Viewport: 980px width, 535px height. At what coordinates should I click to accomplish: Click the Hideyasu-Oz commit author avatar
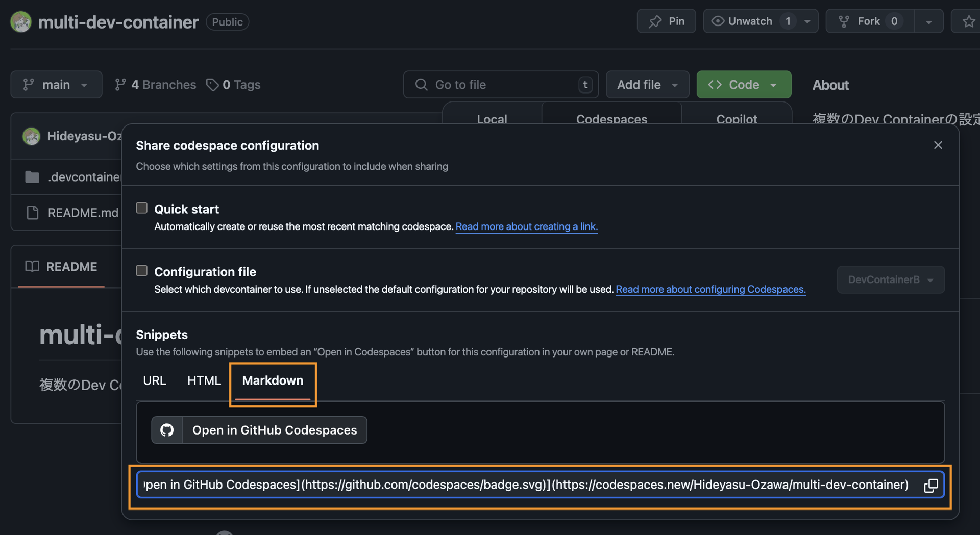pyautogui.click(x=32, y=136)
